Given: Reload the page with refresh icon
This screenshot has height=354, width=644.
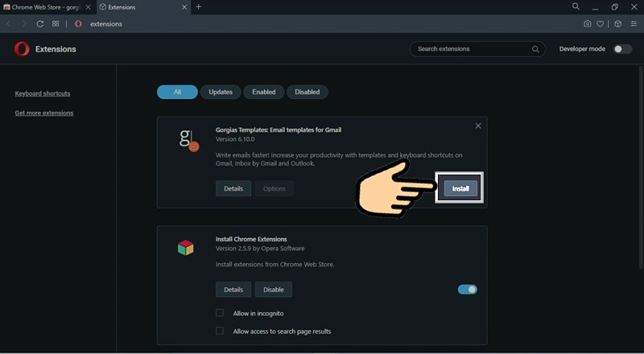Looking at the screenshot, I should tap(39, 24).
